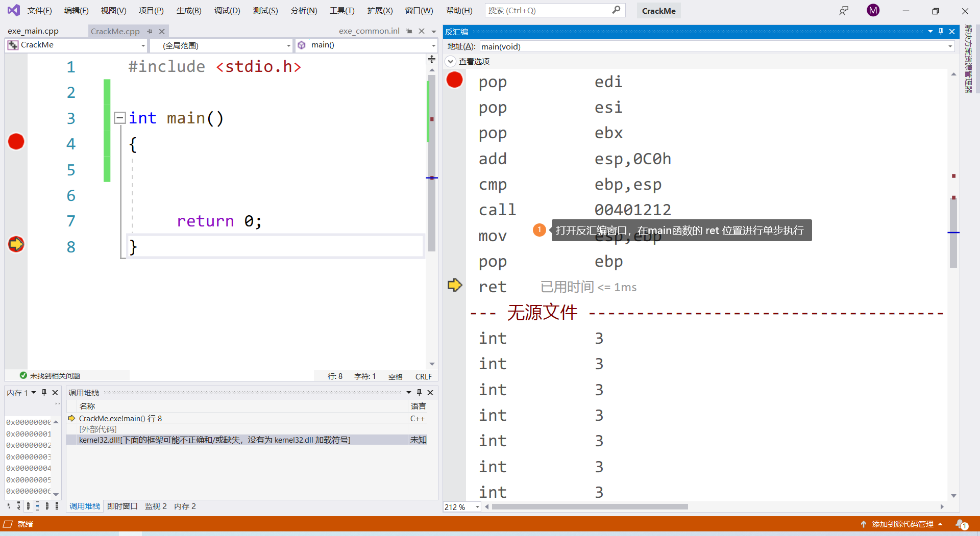Open the Disassembly window options dropdown
Image resolution: width=980 pixels, height=536 pixels.
pyautogui.click(x=930, y=32)
